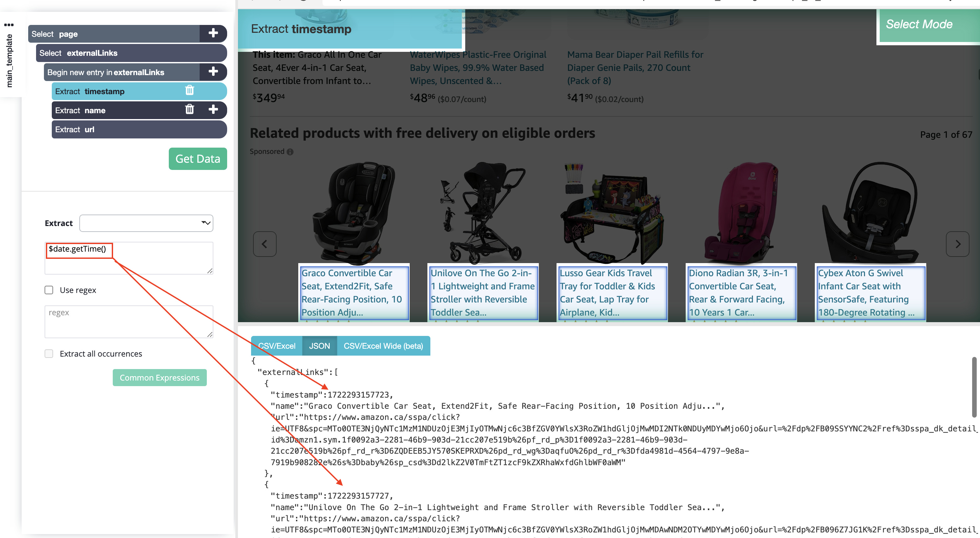Click the pink Diono car seat image
Image resolution: width=980 pixels, height=538 pixels.
coord(741,213)
